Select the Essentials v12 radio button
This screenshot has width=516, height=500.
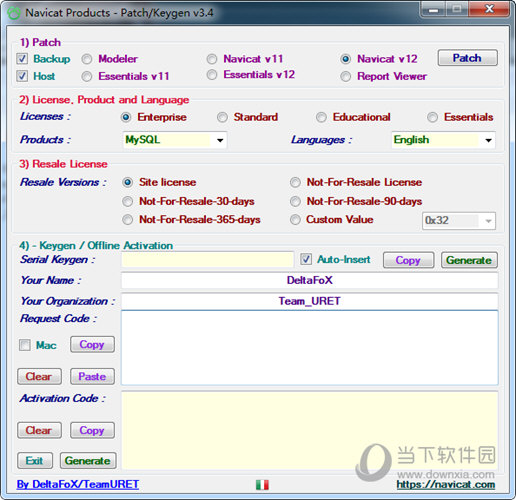[212, 75]
